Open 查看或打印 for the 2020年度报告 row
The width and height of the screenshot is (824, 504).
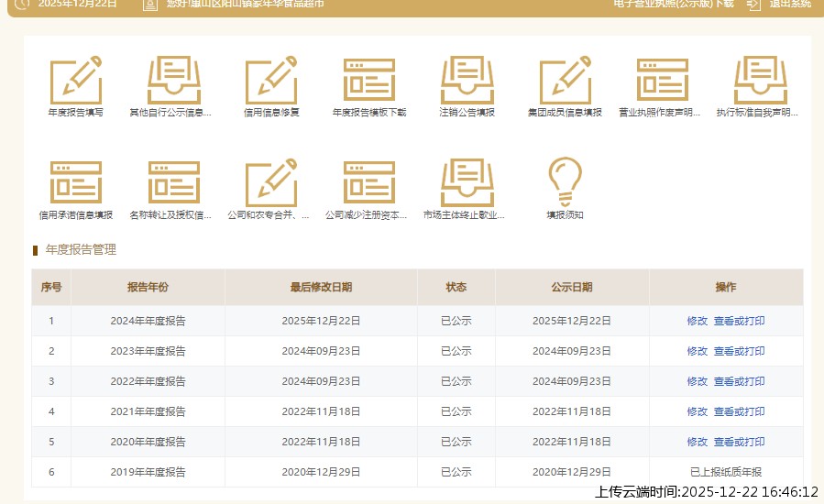(x=739, y=442)
